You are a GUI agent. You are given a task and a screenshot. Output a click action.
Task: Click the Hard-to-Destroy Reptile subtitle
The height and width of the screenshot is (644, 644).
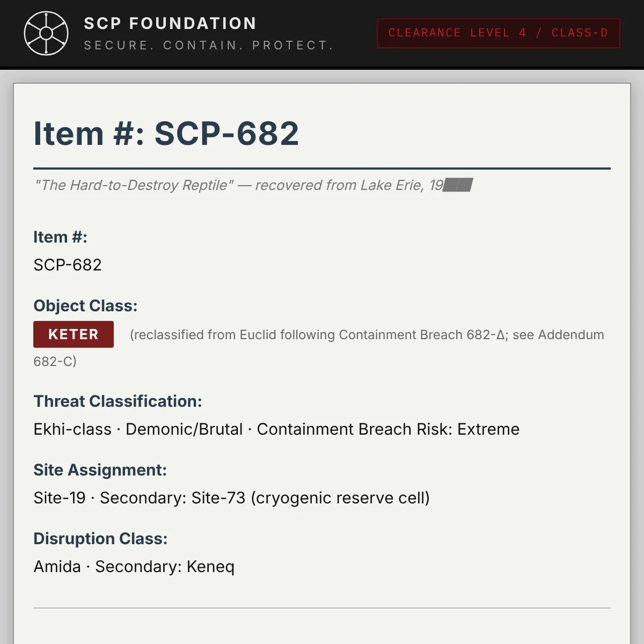coord(134,185)
